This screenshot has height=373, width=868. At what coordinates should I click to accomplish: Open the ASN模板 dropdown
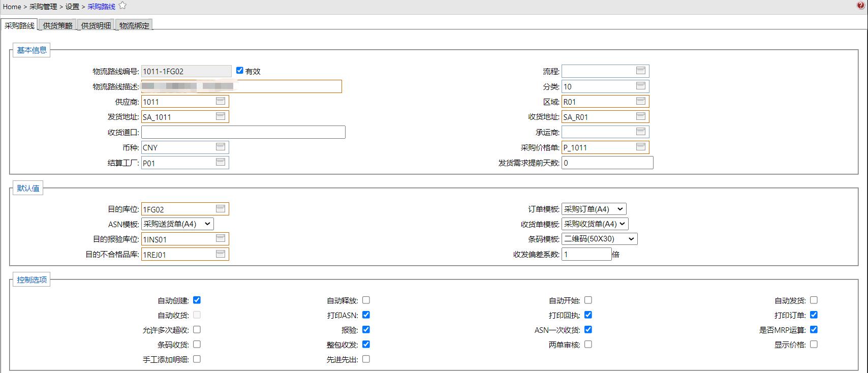pos(177,224)
